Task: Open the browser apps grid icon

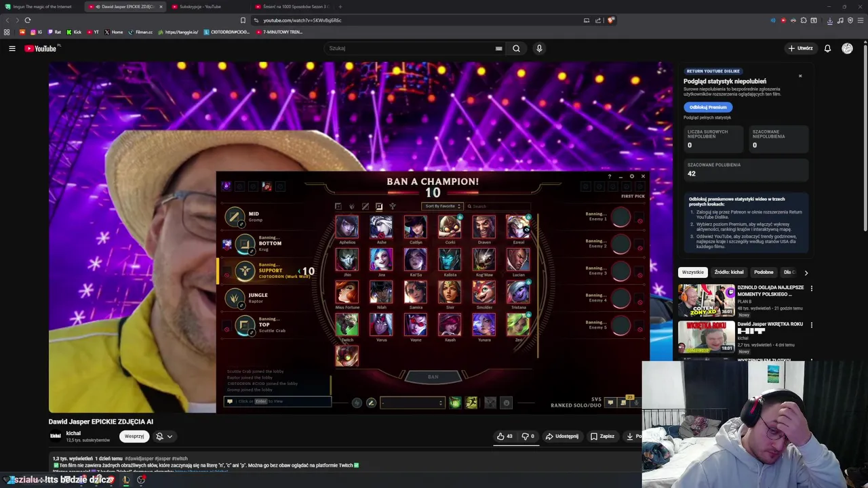Action: click(x=7, y=32)
